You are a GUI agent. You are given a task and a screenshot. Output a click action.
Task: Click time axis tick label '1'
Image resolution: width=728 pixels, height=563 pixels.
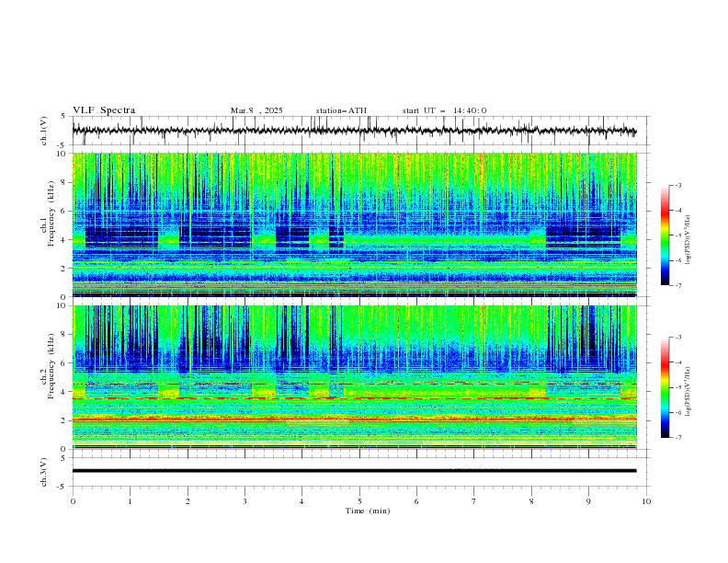click(x=130, y=501)
